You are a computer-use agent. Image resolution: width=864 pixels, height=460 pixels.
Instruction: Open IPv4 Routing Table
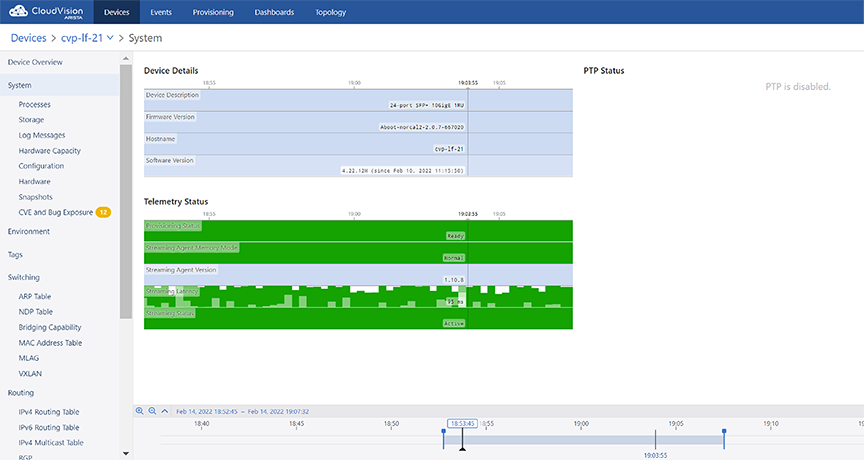point(49,412)
